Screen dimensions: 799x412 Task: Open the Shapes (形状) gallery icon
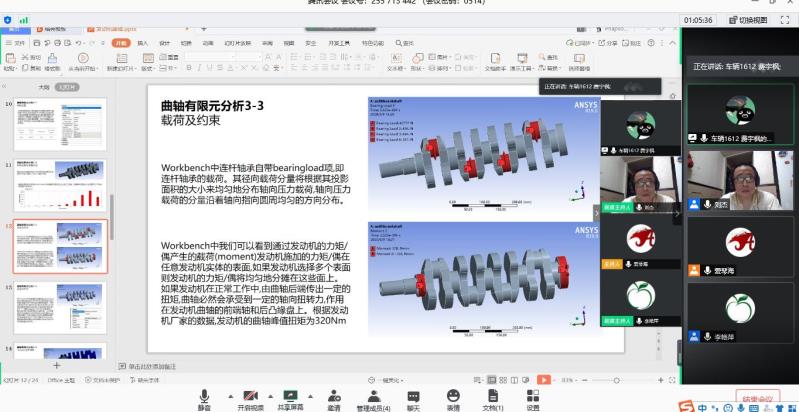coord(418,59)
